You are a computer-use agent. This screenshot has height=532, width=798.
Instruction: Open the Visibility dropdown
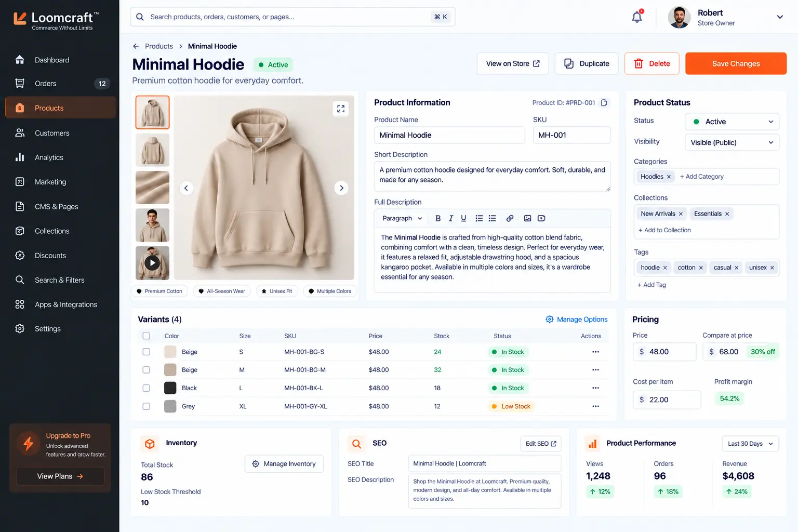pyautogui.click(x=732, y=142)
